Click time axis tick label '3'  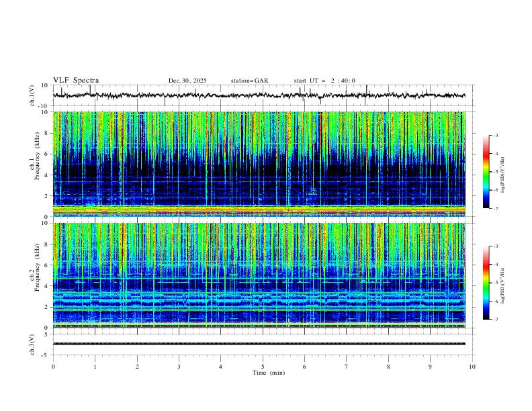(179, 367)
